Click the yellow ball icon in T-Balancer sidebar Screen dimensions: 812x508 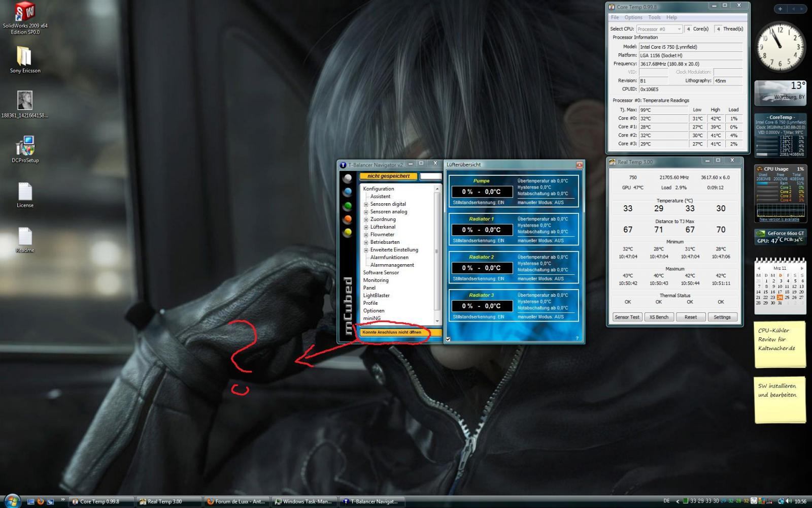click(x=348, y=233)
